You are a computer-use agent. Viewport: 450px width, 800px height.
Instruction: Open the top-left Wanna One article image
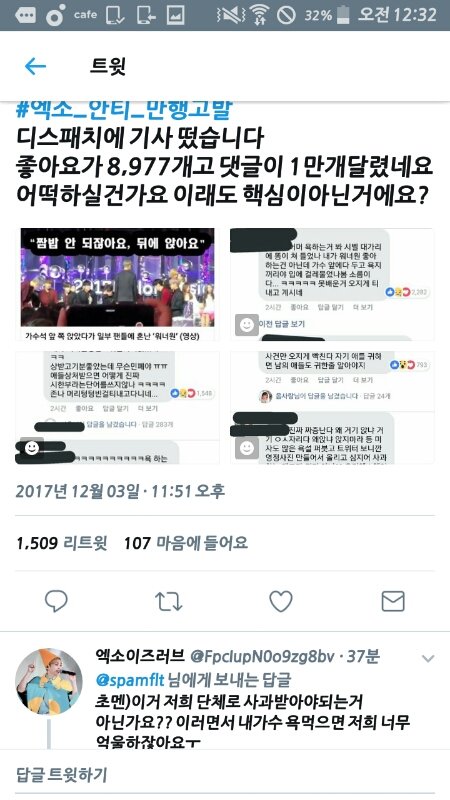click(117, 284)
